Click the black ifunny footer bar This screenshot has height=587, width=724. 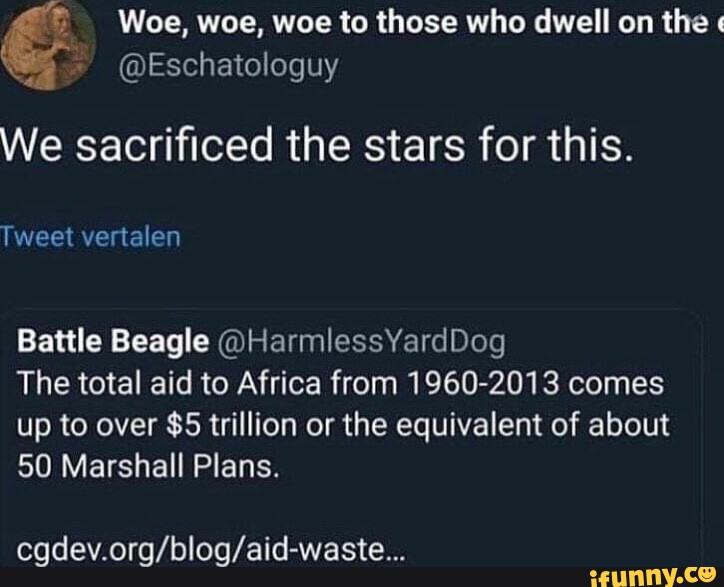pyautogui.click(x=362, y=577)
